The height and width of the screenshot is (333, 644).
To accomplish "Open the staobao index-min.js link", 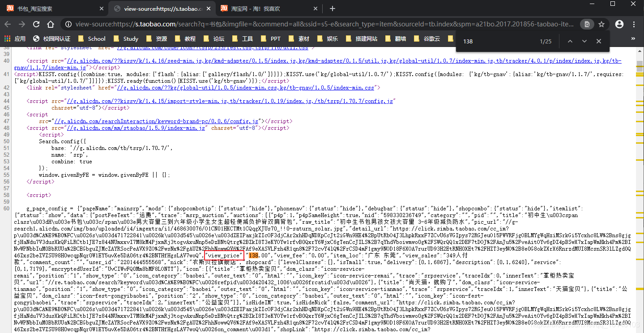I will click(136, 128).
